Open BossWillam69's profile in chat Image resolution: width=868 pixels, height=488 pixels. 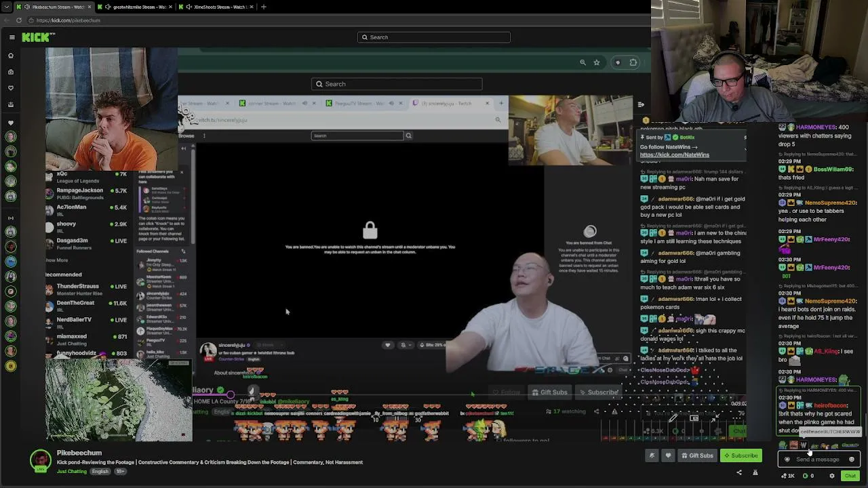tap(833, 169)
